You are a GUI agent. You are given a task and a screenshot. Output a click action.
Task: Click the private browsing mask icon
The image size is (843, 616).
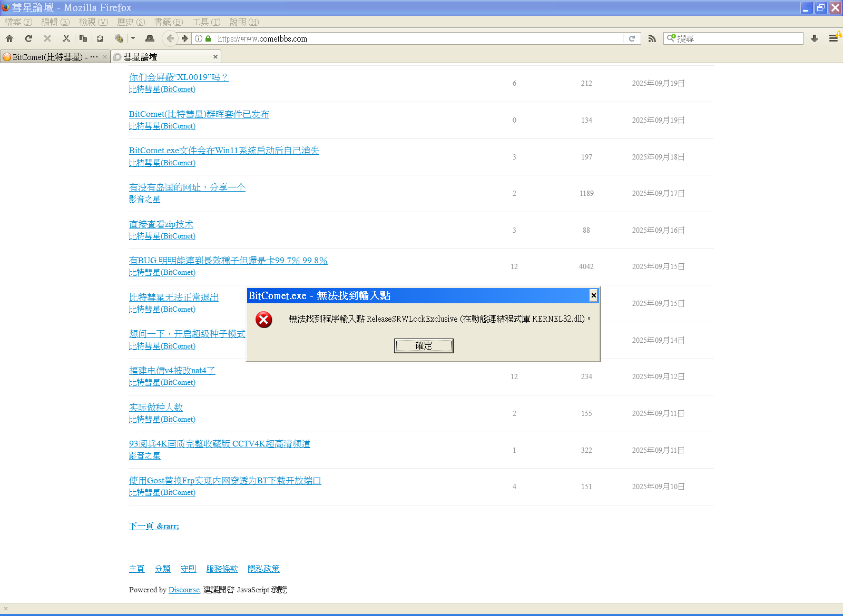tap(150, 38)
